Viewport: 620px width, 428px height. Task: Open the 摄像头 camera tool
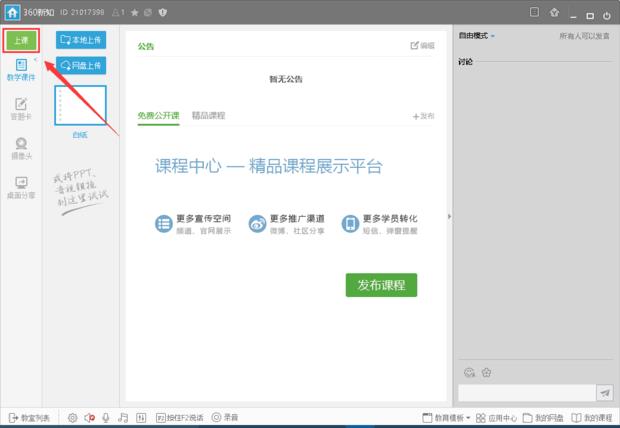coord(21,147)
